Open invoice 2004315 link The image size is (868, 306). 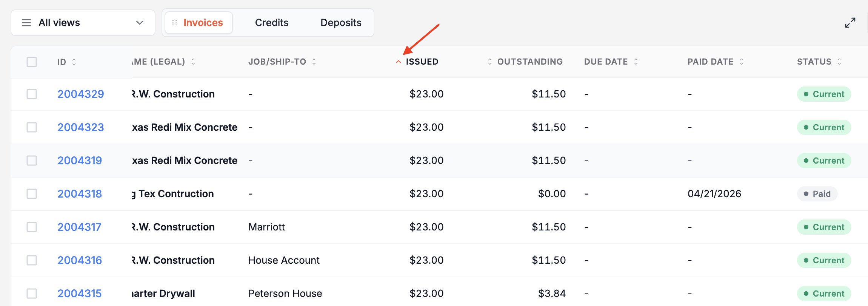(x=80, y=294)
